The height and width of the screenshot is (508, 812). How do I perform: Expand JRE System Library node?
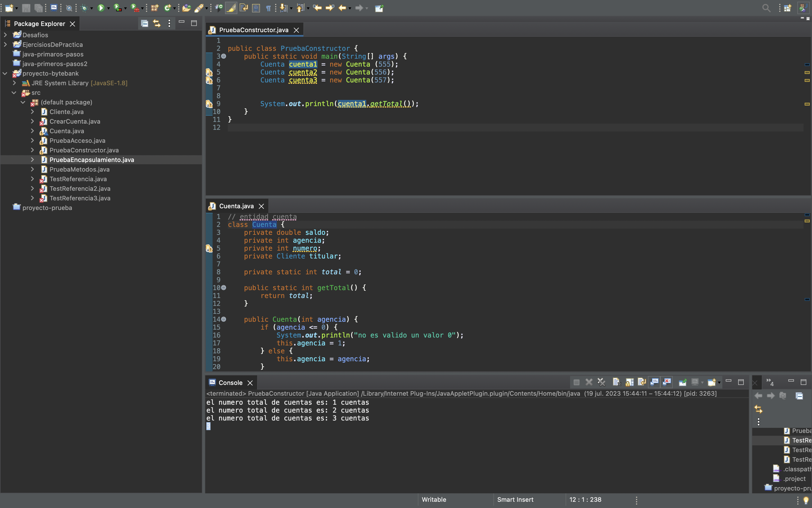click(14, 83)
